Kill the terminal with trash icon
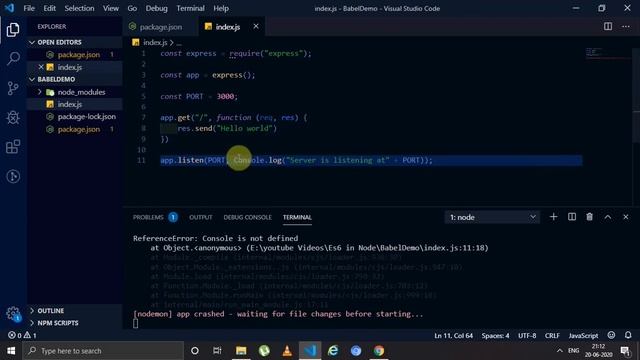 point(589,217)
